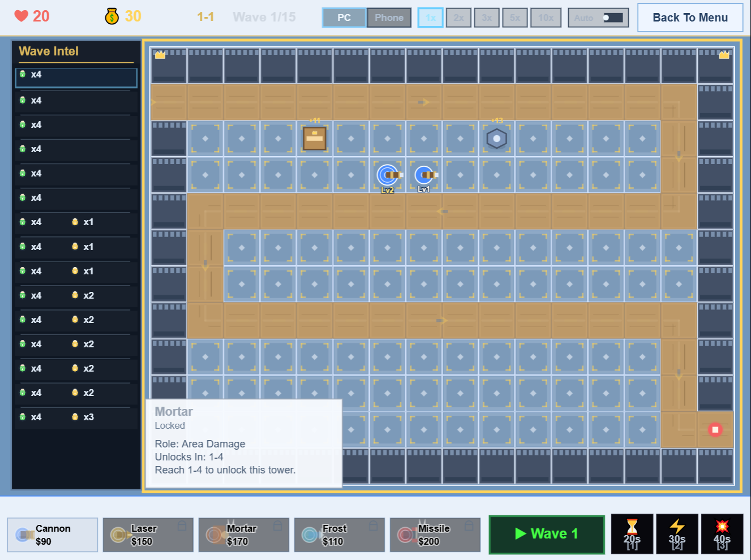The image size is (751, 560).
Task: Select the Cannon tower for $90
Action: click(52, 535)
